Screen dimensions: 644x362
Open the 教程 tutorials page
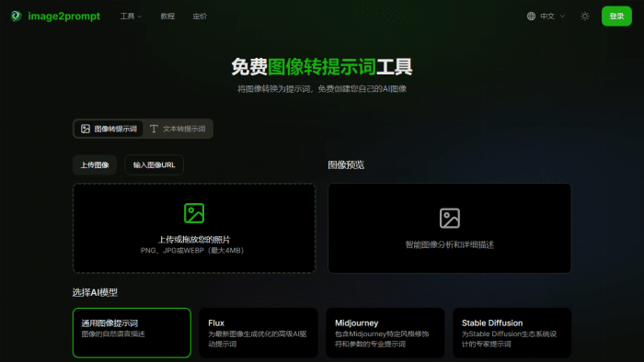pos(167,16)
